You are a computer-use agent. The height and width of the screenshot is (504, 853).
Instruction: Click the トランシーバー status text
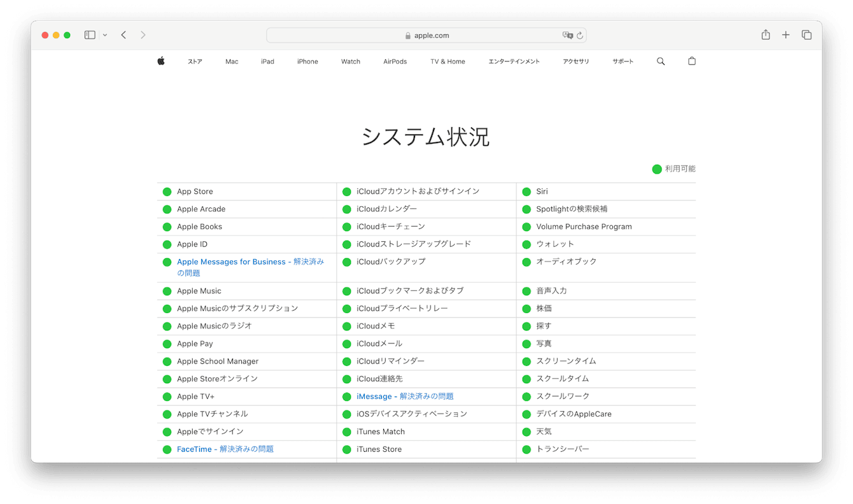(x=563, y=449)
